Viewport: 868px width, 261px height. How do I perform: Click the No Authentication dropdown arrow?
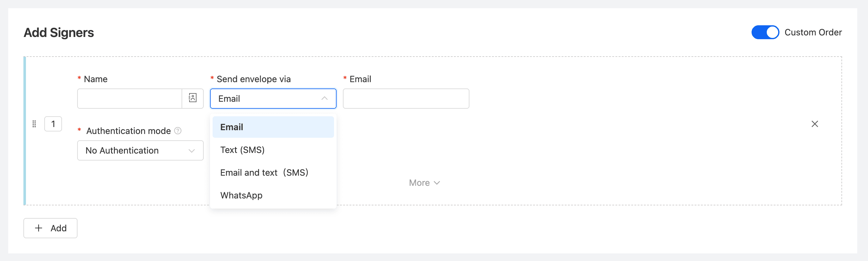coord(192,150)
